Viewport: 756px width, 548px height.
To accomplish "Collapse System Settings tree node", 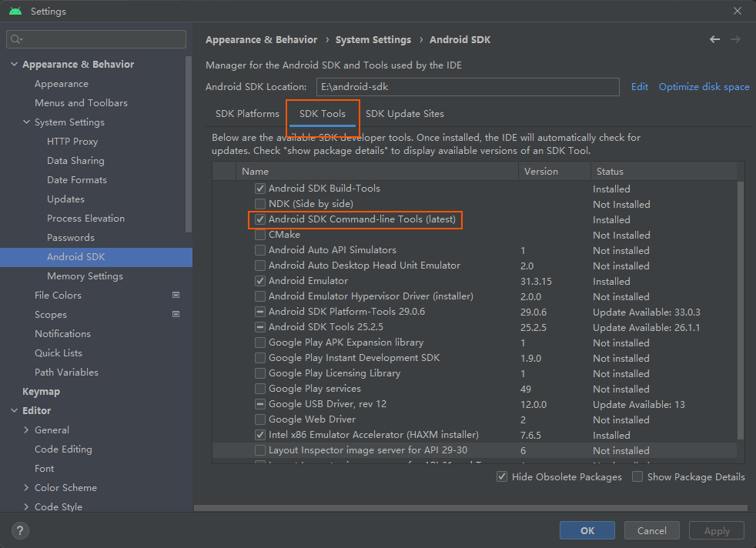I will 26,122.
